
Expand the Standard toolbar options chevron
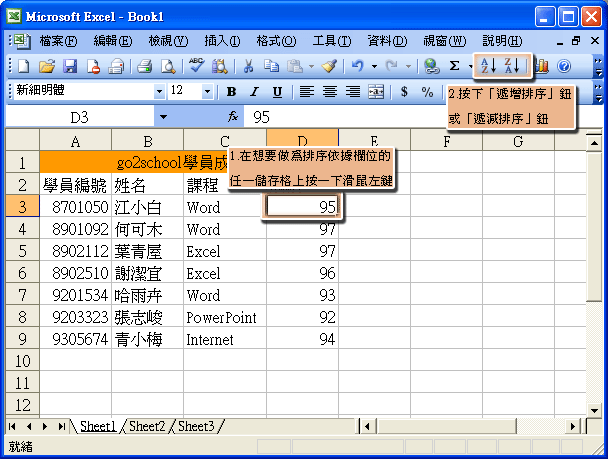598,67
